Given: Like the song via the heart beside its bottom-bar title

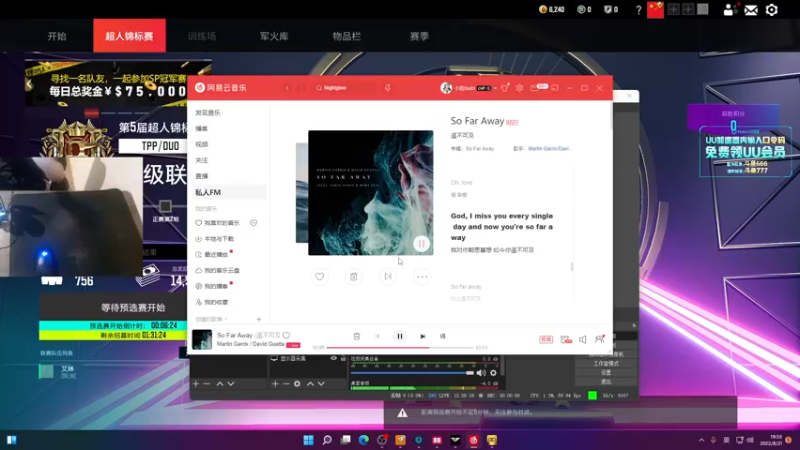Looking at the screenshot, I should pyautogui.click(x=286, y=335).
